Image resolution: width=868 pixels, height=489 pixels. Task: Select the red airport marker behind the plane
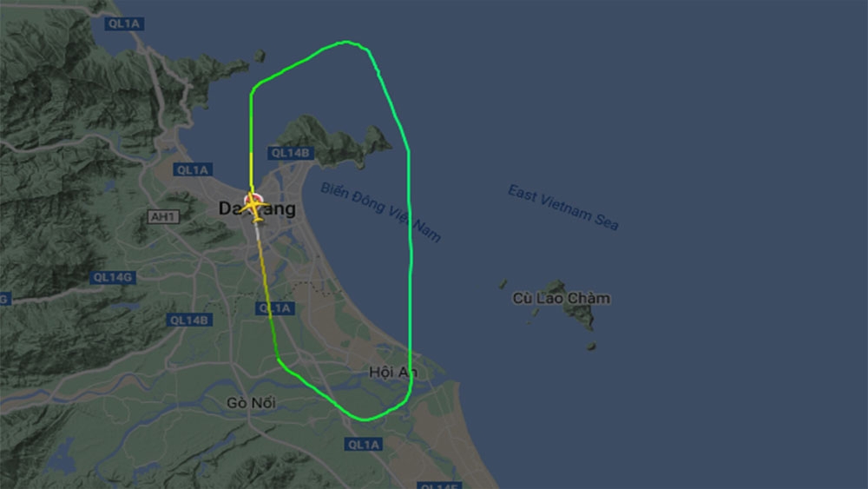pos(252,199)
